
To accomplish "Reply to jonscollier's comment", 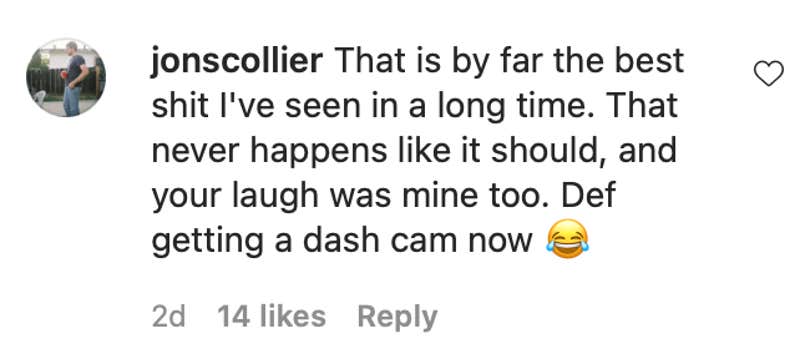I will (397, 317).
